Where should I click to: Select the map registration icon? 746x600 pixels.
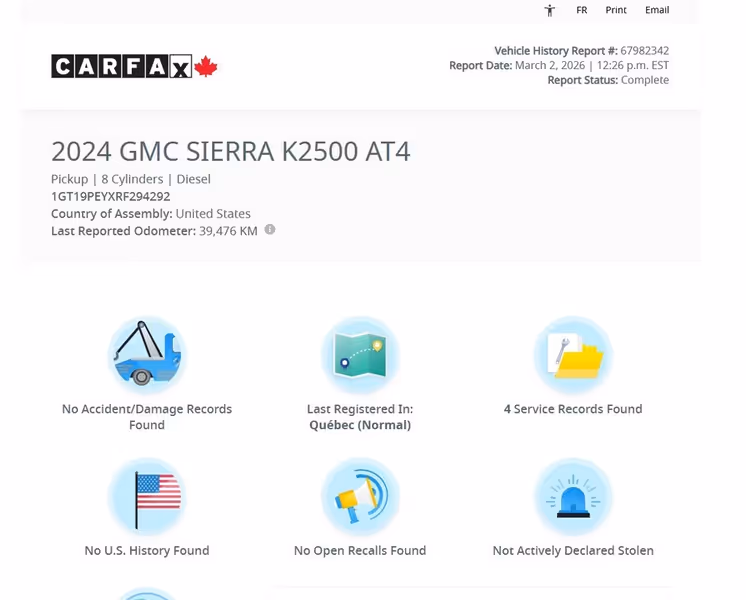pyautogui.click(x=360, y=355)
